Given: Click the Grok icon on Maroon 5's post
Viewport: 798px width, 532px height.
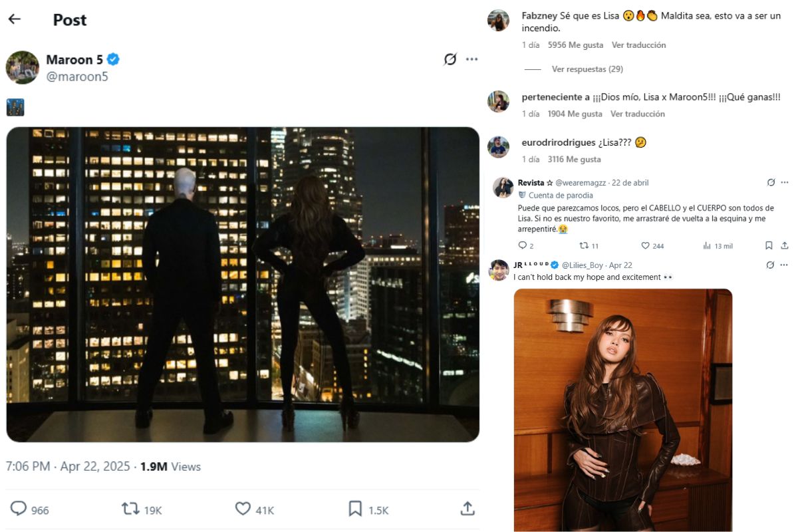Looking at the screenshot, I should point(450,59).
